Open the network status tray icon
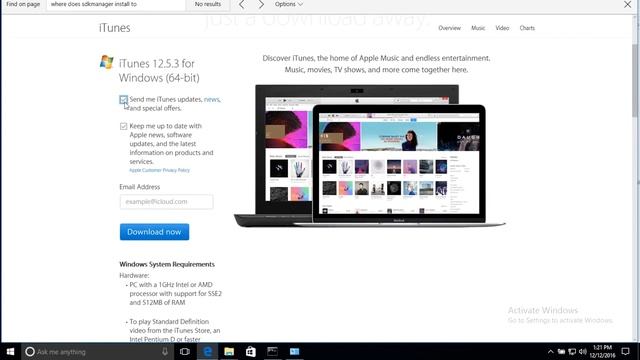Viewport: 640px width, 360px height. 572,351
